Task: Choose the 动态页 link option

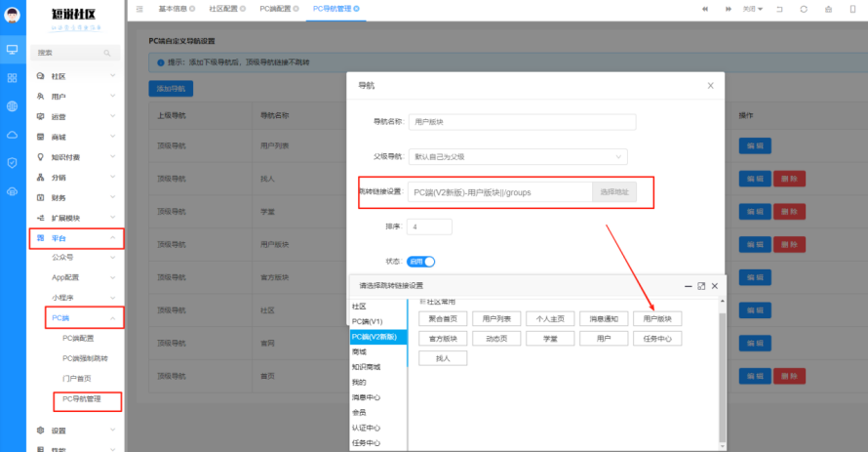Action: pyautogui.click(x=496, y=339)
